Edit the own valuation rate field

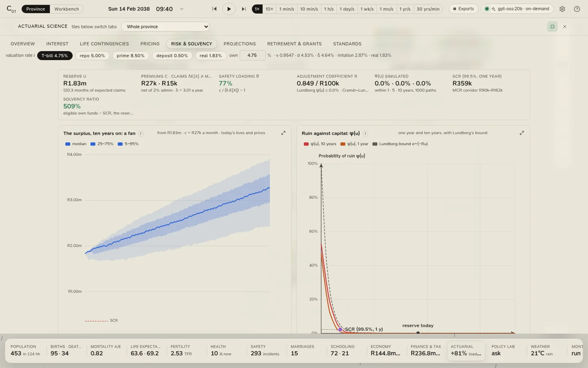pyautogui.click(x=252, y=55)
